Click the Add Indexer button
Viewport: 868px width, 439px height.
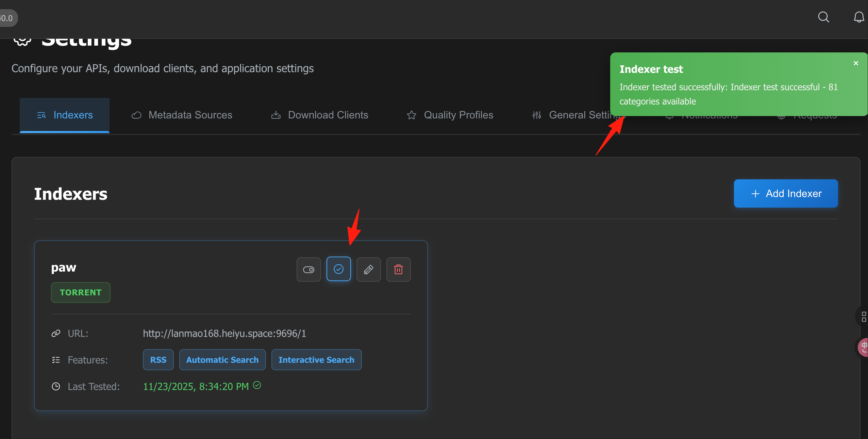pyautogui.click(x=786, y=193)
